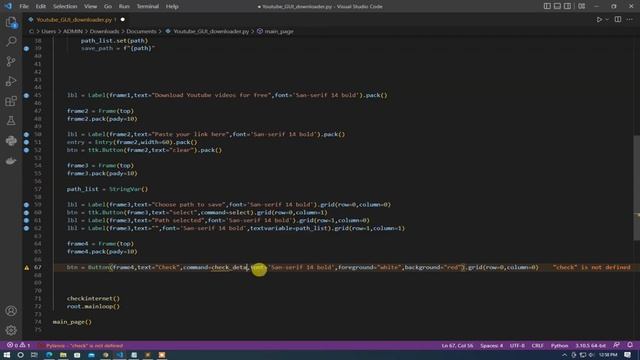640x360 pixels.
Task: Click the main_page() call on line 74
Action: coord(72,322)
